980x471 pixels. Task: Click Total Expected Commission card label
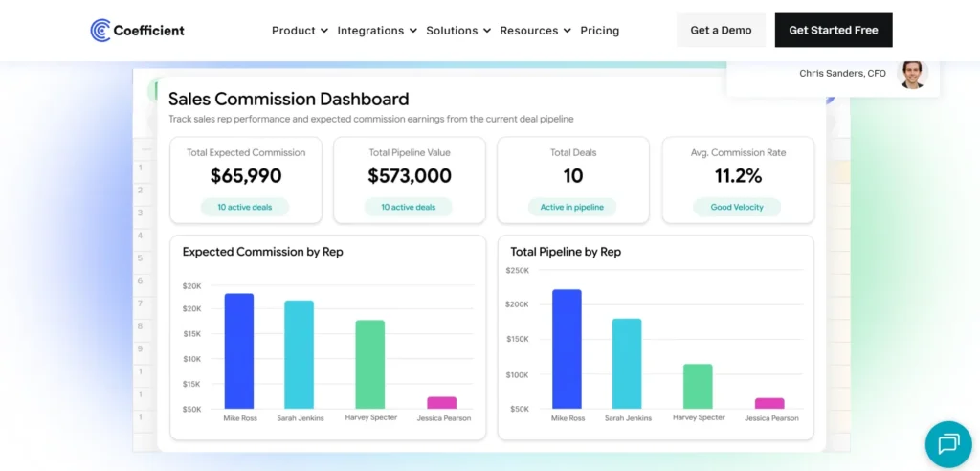tap(246, 152)
